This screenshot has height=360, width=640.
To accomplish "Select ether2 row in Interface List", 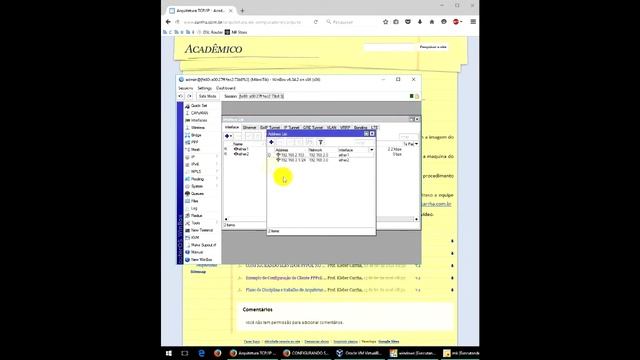I will 244,154.
